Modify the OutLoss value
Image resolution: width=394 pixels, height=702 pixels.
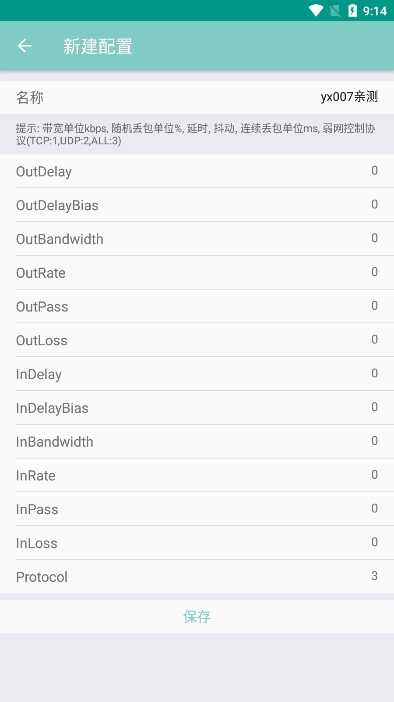[x=374, y=339]
